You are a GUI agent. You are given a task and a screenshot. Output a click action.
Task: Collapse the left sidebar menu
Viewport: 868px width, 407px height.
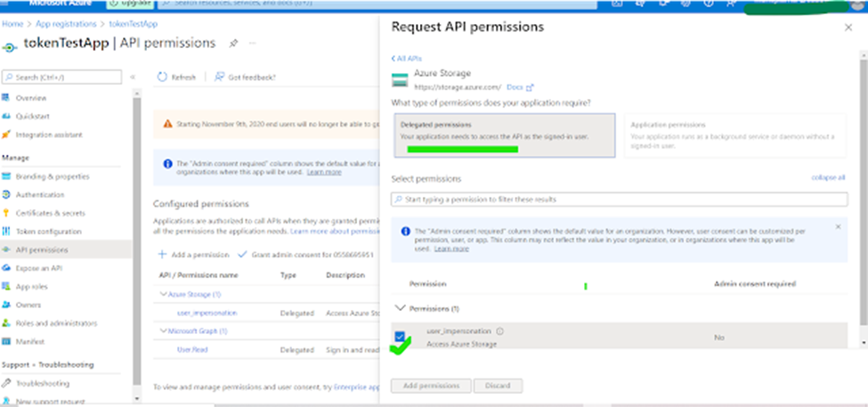tap(133, 77)
